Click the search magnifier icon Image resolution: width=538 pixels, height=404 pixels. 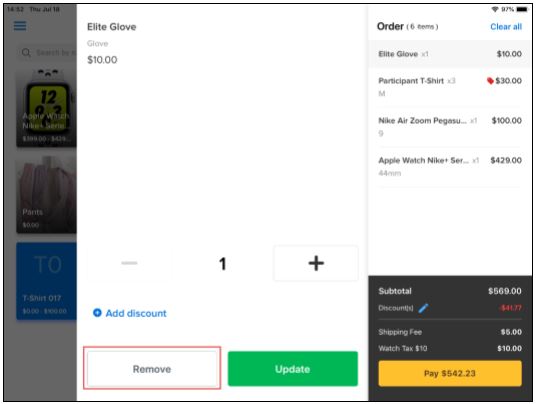(26, 53)
